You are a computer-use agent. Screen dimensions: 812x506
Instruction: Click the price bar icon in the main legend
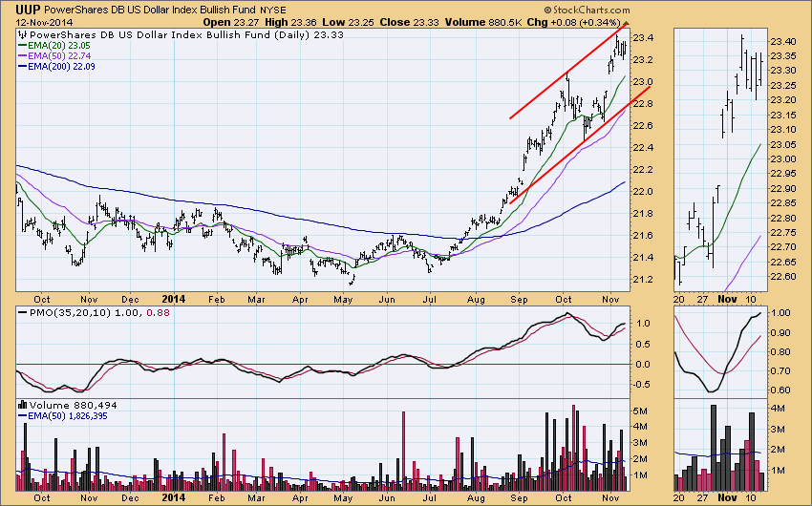pyautogui.click(x=22, y=34)
